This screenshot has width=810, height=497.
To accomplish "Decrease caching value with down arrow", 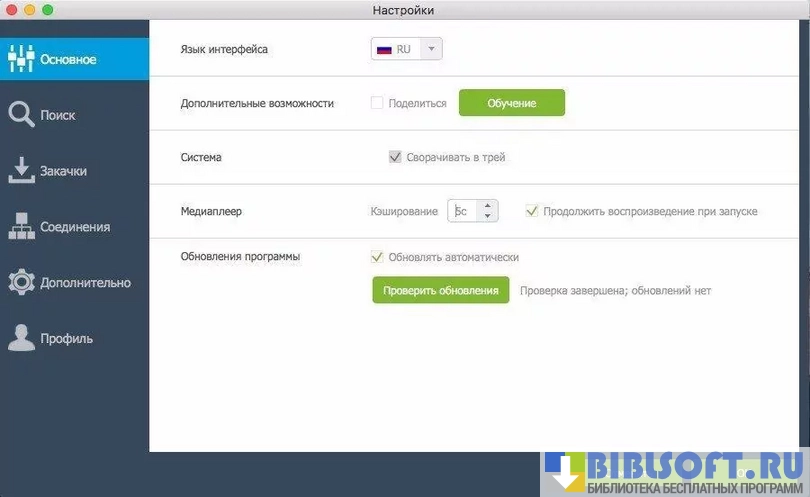I will 487,216.
